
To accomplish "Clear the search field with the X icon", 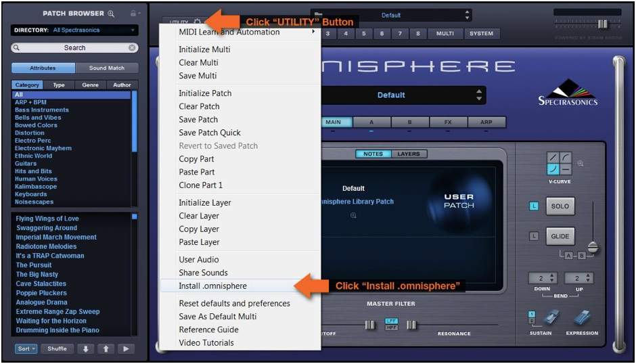I will coord(132,47).
